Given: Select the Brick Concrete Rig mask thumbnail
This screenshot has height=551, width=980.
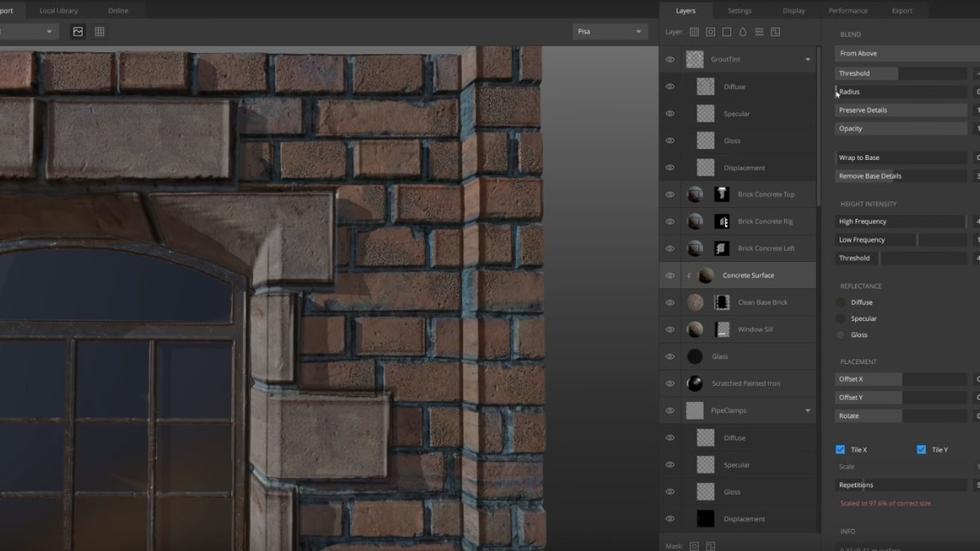Looking at the screenshot, I should coord(722,221).
